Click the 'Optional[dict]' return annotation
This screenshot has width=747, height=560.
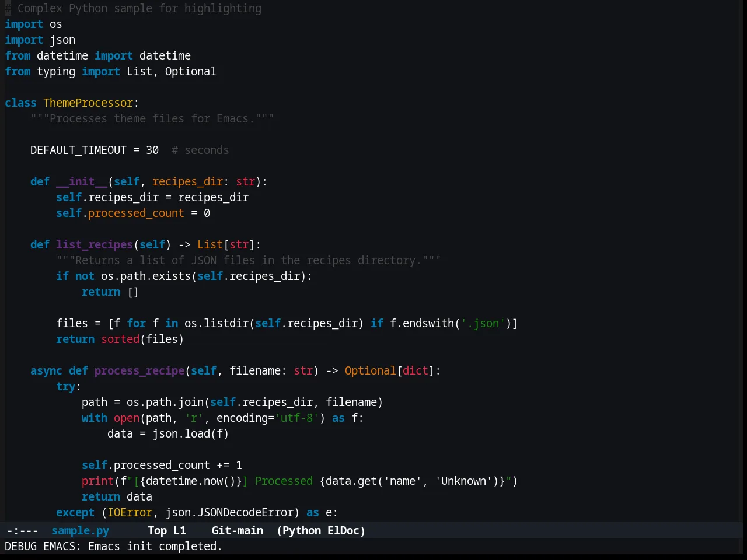pyautogui.click(x=390, y=370)
